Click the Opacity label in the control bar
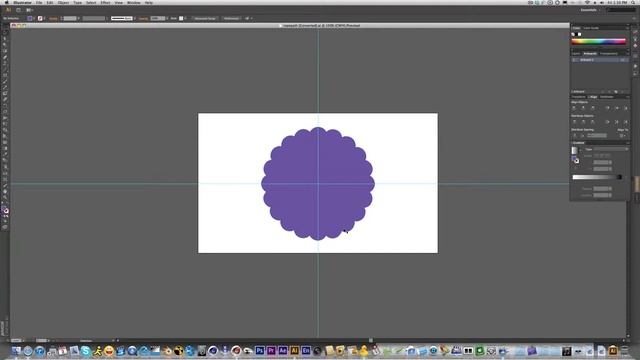Image resolution: width=640 pixels, height=360 pixels. point(143,18)
